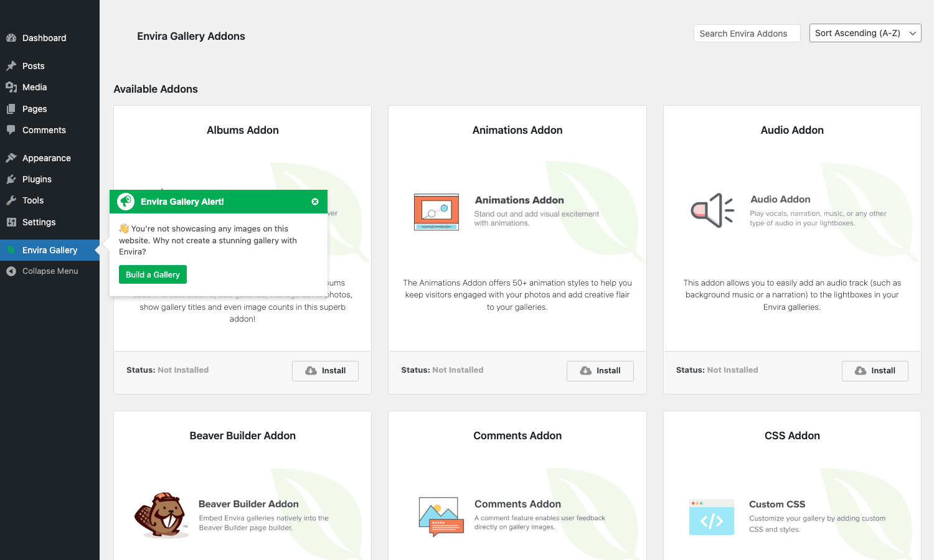Image resolution: width=934 pixels, height=560 pixels.
Task: Click the Animations Addon card title
Action: [x=517, y=130]
